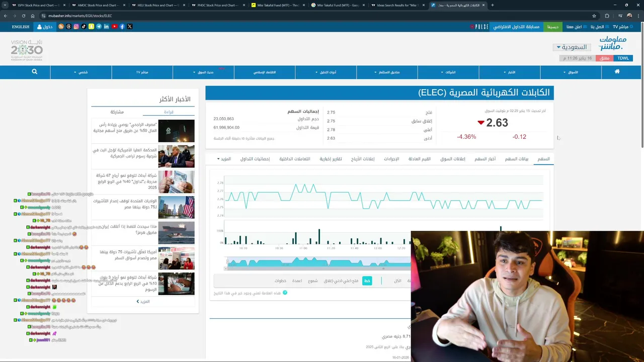
Task: Open the Telegram social icon
Action: coord(99,27)
